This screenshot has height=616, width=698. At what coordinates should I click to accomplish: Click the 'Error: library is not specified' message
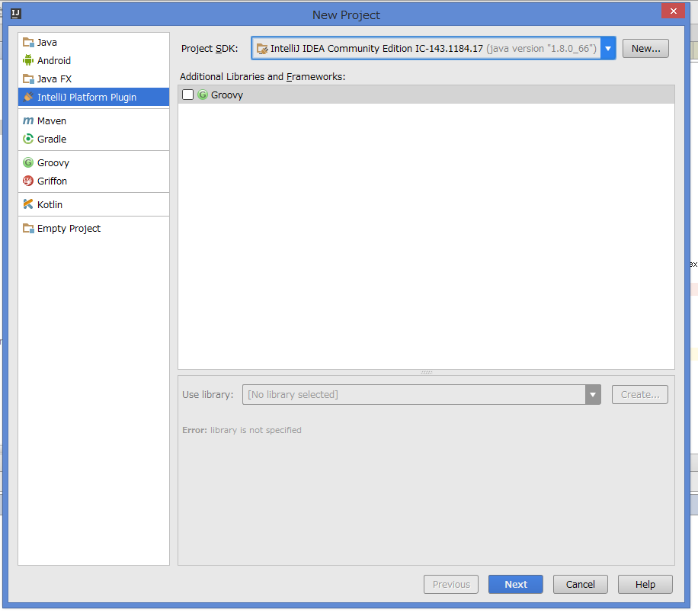point(242,430)
